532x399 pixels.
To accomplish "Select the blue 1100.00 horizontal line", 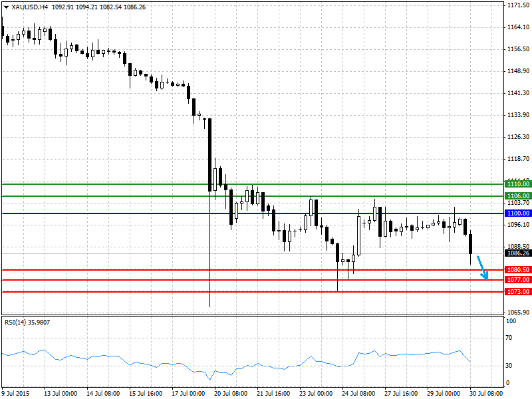I will [253, 213].
